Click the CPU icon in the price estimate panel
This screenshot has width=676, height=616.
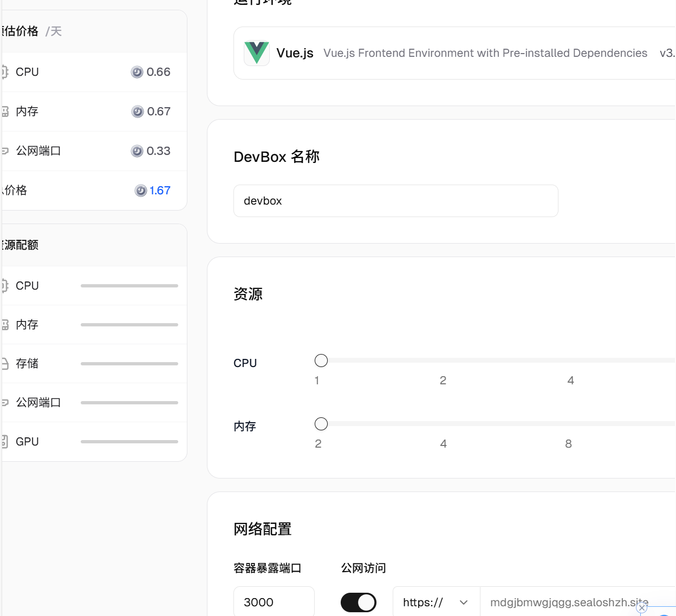[4, 71]
